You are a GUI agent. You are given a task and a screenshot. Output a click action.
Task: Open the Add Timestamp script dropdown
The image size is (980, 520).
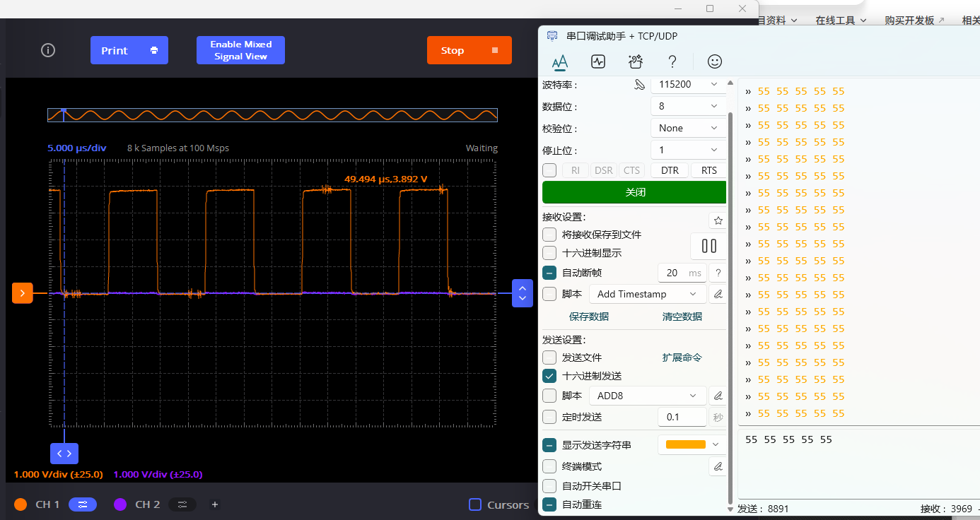[648, 294]
